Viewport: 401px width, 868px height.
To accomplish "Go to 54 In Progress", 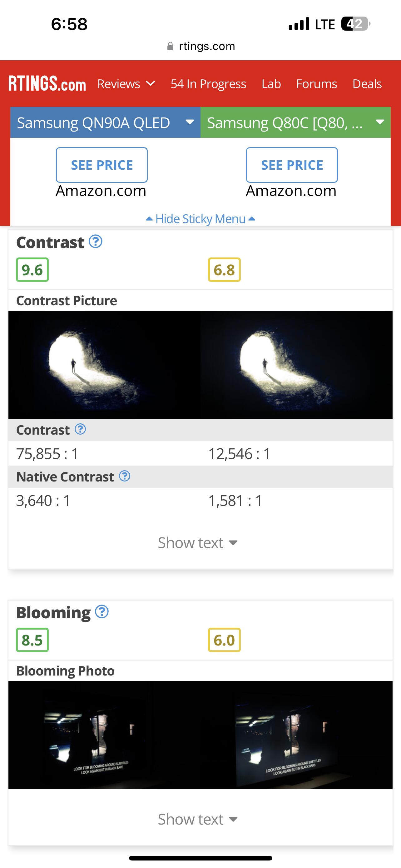I will tap(208, 83).
